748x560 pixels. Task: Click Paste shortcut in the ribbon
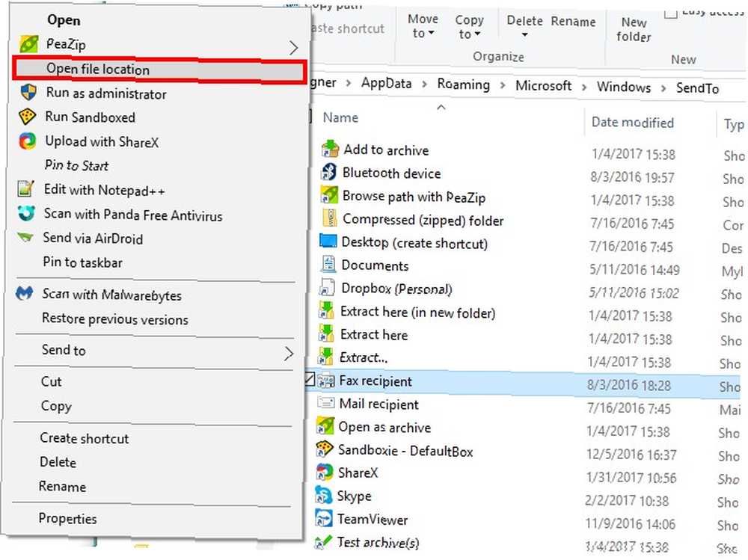click(x=347, y=28)
